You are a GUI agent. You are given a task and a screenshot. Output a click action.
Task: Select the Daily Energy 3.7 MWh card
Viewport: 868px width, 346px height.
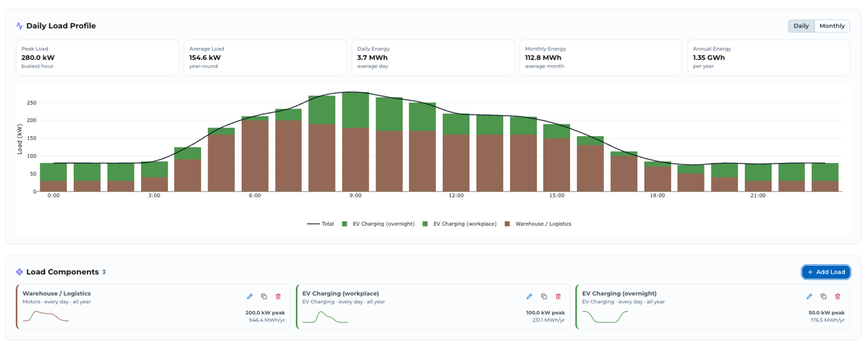click(x=433, y=57)
